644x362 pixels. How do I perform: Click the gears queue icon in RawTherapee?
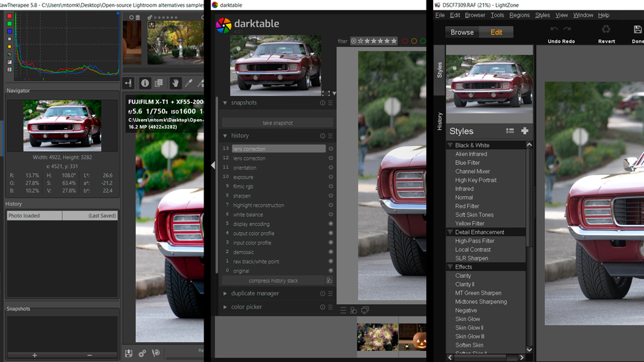tap(142, 353)
